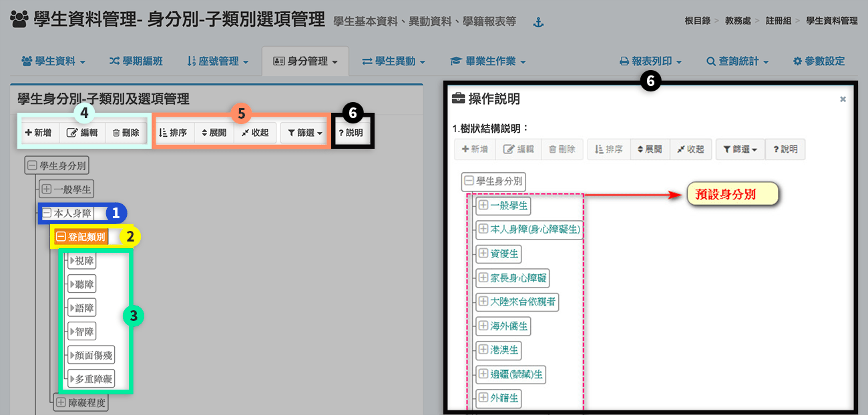Click the 新增 add button in the left toolbar

coord(38,133)
